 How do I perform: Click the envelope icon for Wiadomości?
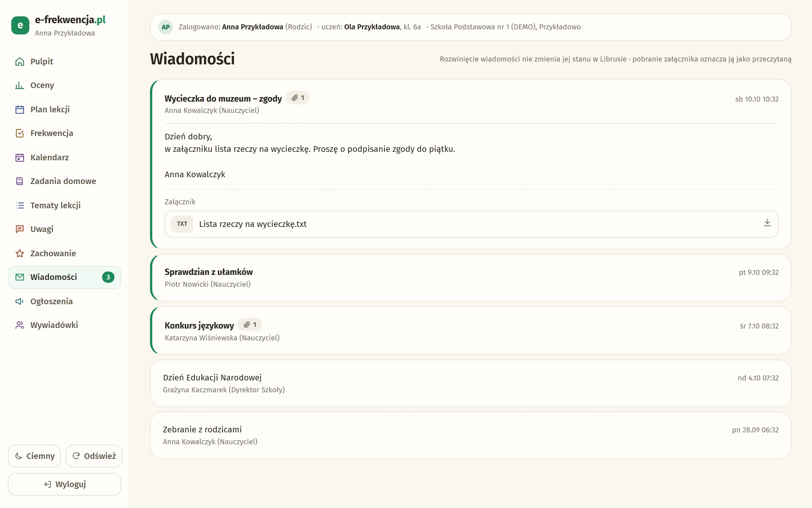click(x=20, y=277)
